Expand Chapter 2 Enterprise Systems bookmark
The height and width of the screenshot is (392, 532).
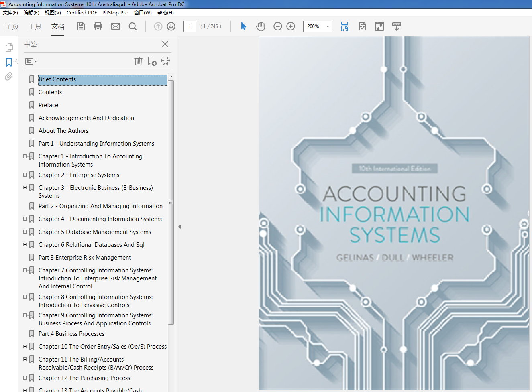point(25,175)
